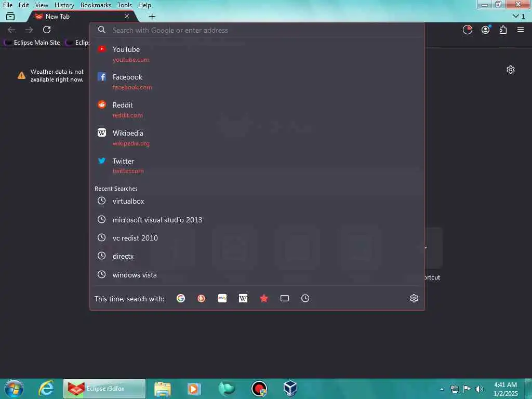Screen dimensions: 532x399
Task: Select recent search "vc redist 2010"
Action: click(257, 238)
